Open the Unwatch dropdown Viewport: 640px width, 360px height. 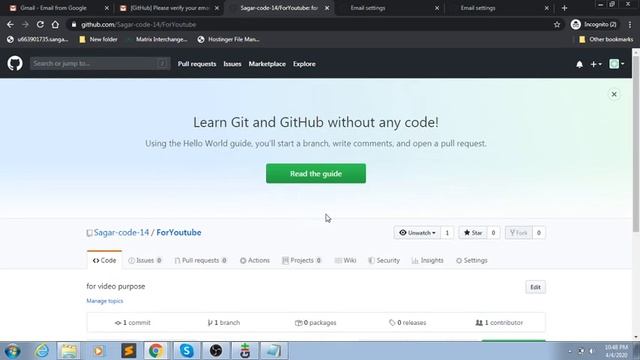coord(417,233)
